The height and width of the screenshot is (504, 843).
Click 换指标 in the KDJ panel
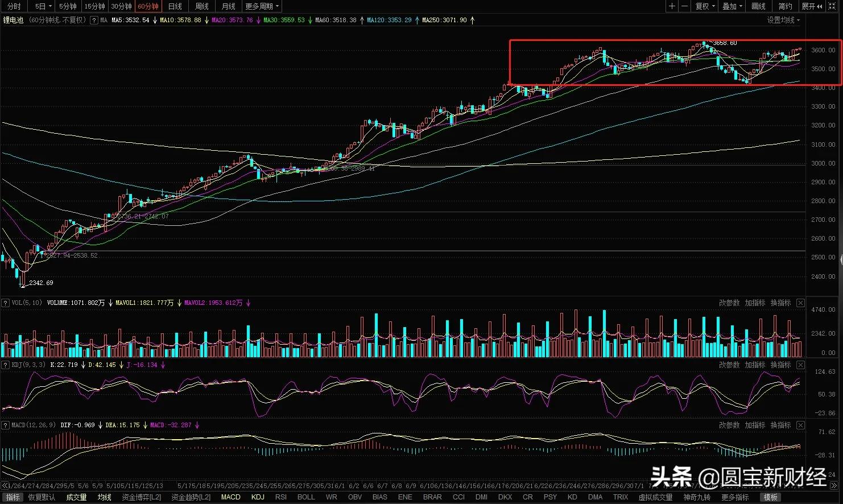click(x=780, y=365)
